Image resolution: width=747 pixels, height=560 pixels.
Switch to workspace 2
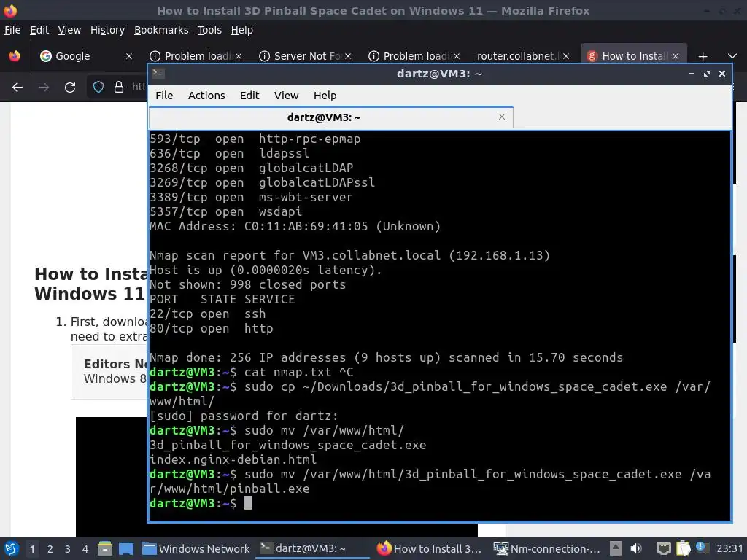click(x=50, y=549)
